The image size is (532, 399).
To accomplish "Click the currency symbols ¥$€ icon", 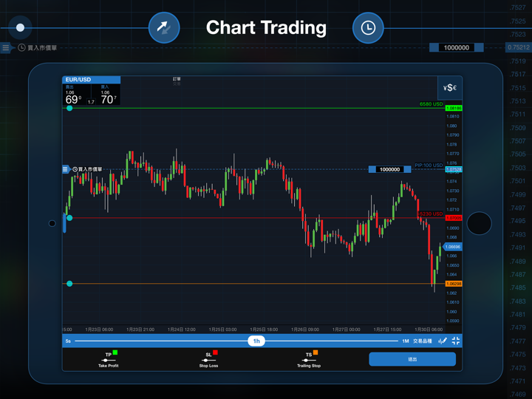I will [x=449, y=88].
